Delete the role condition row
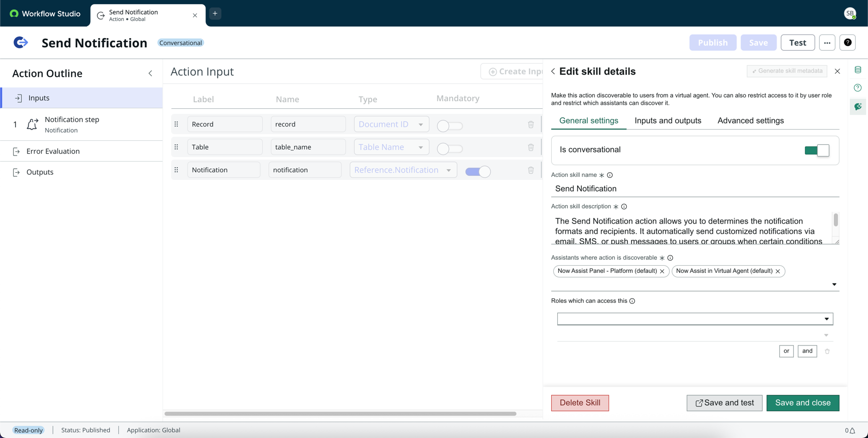The image size is (868, 438). (x=827, y=351)
